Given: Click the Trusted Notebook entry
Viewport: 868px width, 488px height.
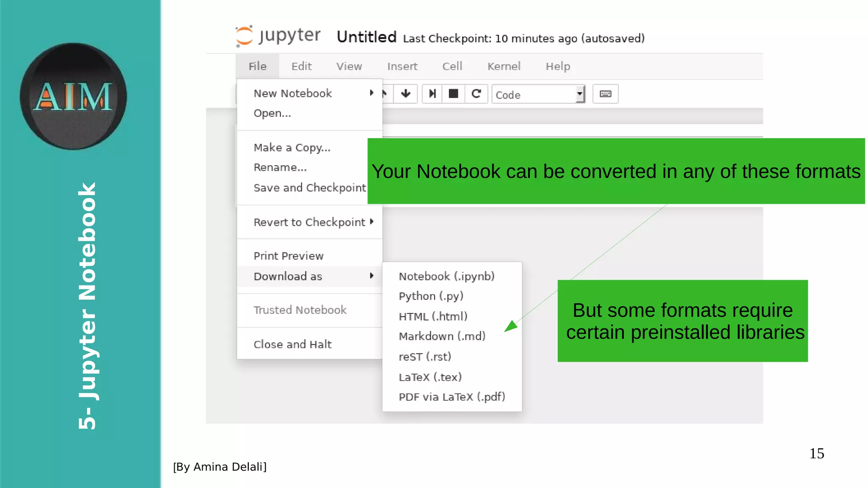Looking at the screenshot, I should click(310, 310).
